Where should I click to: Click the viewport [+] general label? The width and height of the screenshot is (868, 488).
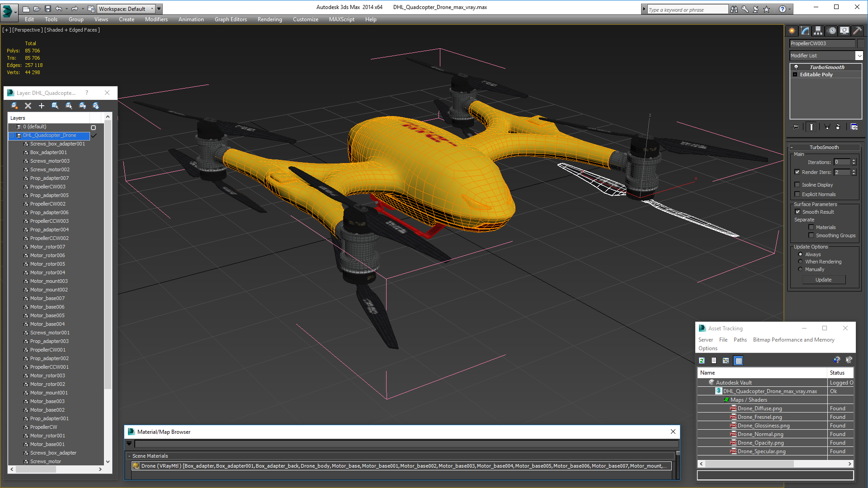[x=7, y=30]
